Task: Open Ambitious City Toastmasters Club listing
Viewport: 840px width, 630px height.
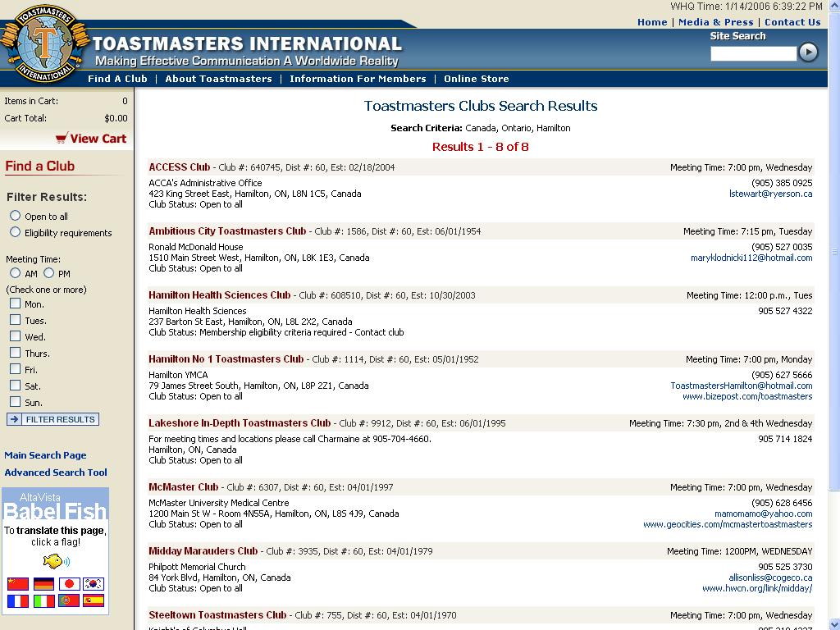Action: coord(228,231)
